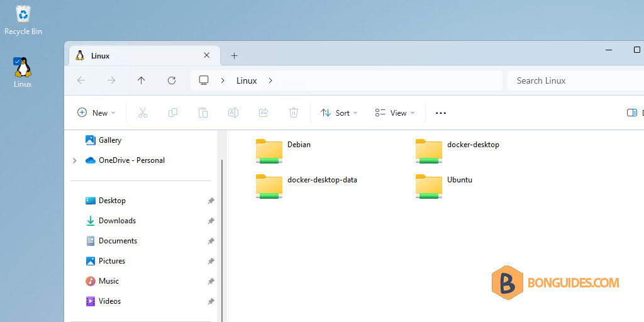Navigate up one folder level
644x322 pixels.
point(142,80)
